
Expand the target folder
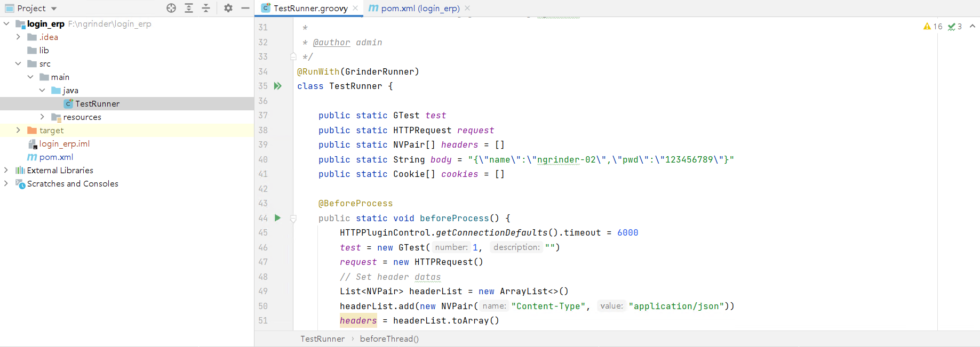click(x=18, y=130)
